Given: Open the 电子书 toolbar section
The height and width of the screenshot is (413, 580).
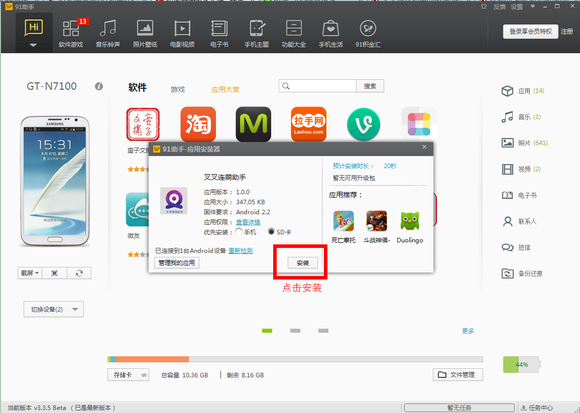Looking at the screenshot, I should pos(219,33).
